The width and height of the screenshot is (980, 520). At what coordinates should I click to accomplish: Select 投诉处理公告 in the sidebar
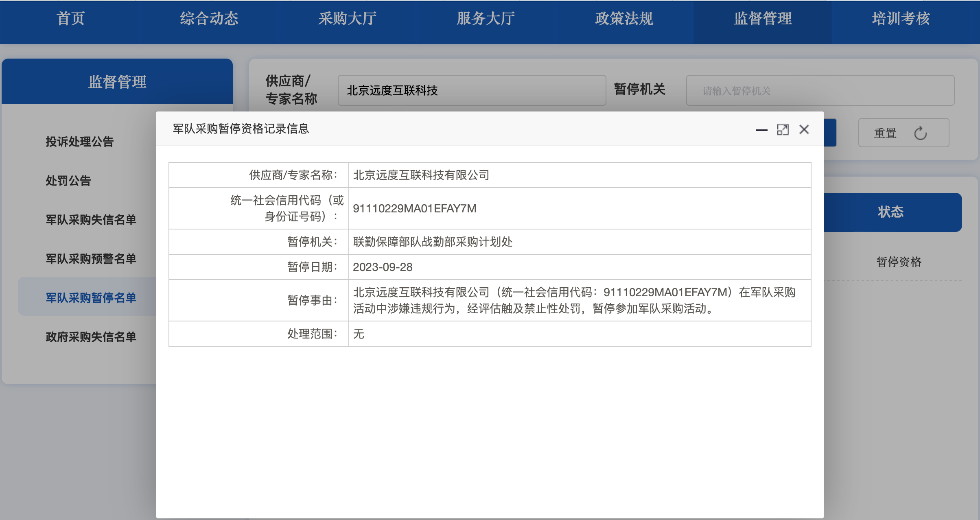point(80,142)
